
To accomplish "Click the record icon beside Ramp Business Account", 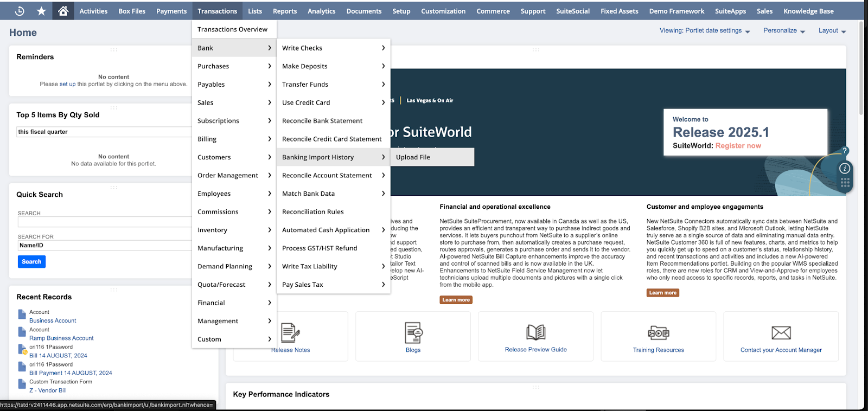I will (x=22, y=331).
